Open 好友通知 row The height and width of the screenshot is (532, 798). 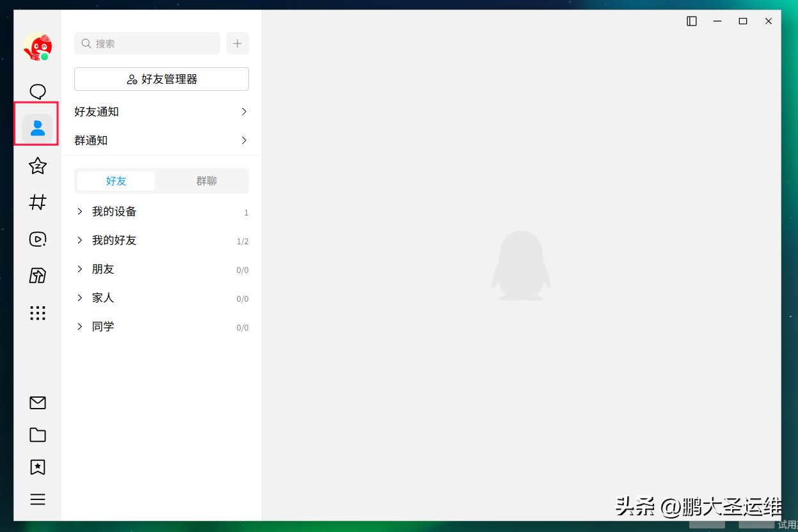[x=161, y=112]
